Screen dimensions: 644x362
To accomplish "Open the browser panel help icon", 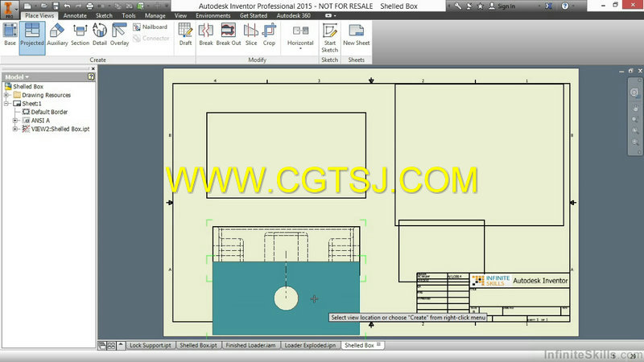I will (91, 76).
